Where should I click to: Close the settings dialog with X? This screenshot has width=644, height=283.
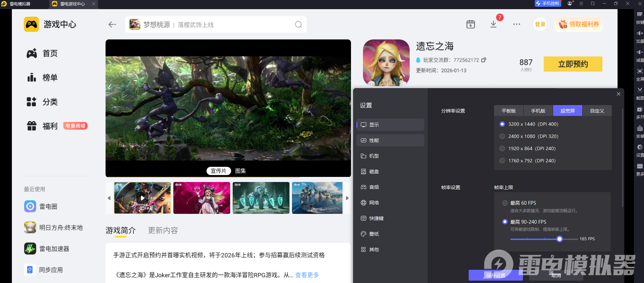(619, 94)
